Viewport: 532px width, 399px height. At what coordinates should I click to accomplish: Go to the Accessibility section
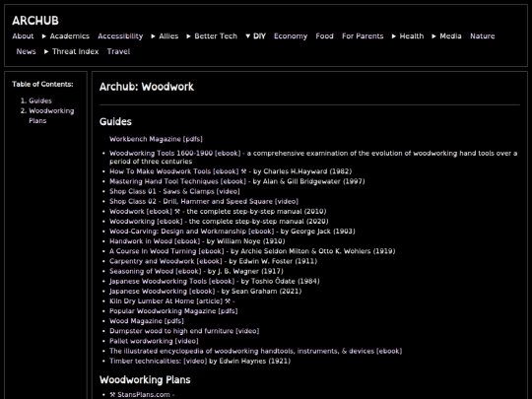[120, 36]
